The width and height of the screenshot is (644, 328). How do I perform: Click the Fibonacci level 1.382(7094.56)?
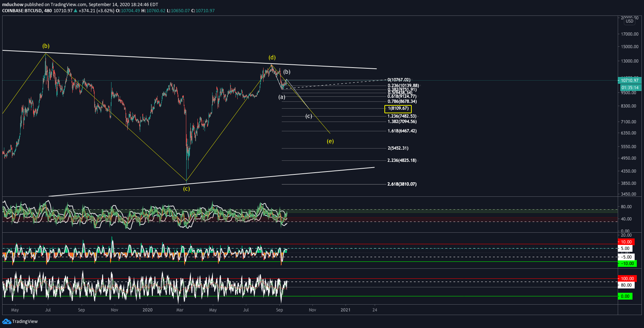coord(402,122)
